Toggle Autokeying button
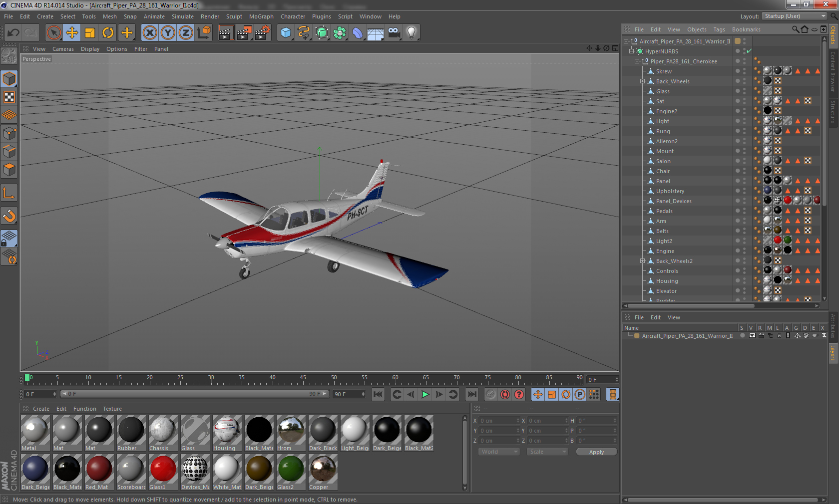The width and height of the screenshot is (839, 504). (x=505, y=394)
